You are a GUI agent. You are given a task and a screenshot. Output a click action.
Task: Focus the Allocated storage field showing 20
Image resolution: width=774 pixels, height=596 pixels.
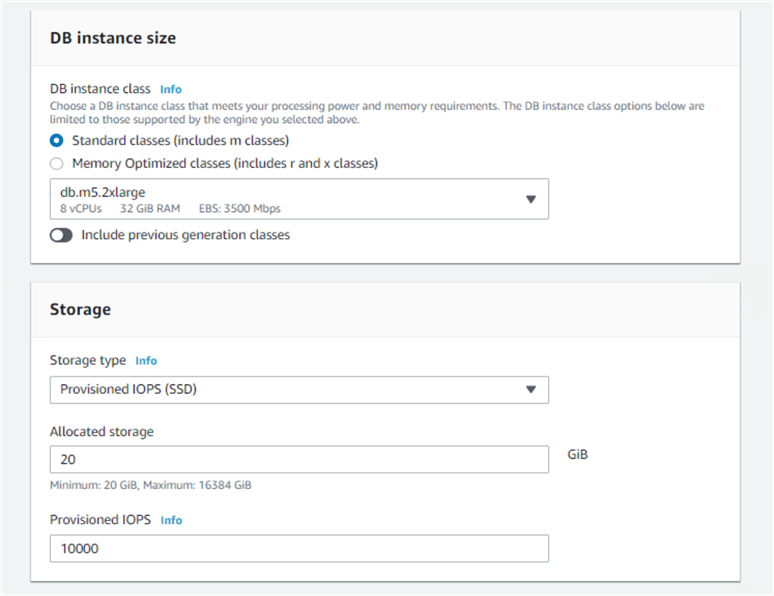coord(298,459)
